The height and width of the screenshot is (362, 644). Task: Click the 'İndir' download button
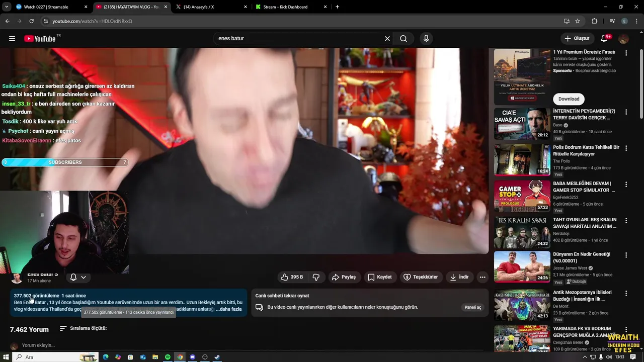click(459, 277)
